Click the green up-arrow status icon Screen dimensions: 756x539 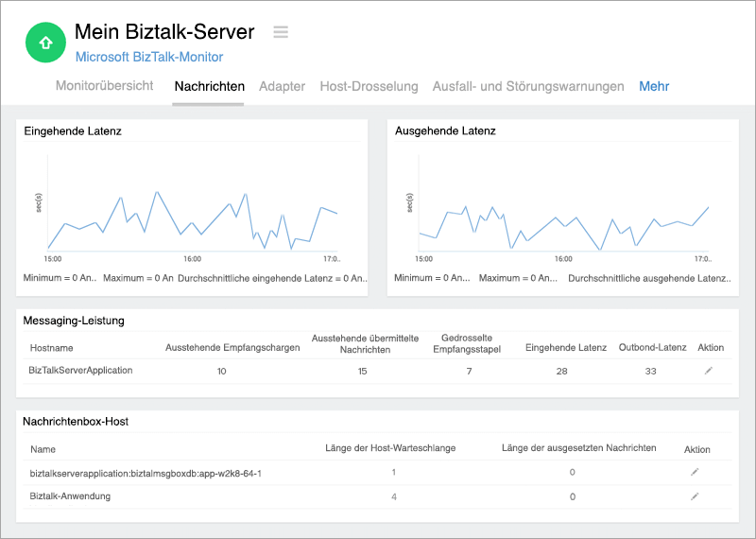pyautogui.click(x=45, y=43)
